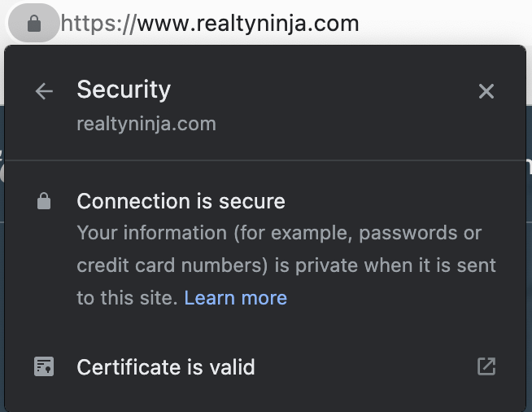The height and width of the screenshot is (412, 532).
Task: Click the padlock icon in the address bar
Action: [34, 23]
